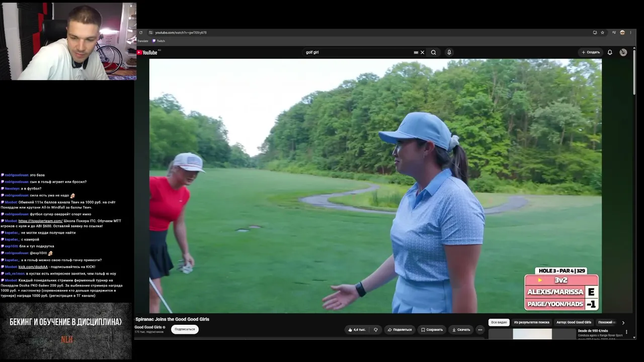Bookmark this page with the star icon
The height and width of the screenshot is (362, 644).
click(602, 33)
